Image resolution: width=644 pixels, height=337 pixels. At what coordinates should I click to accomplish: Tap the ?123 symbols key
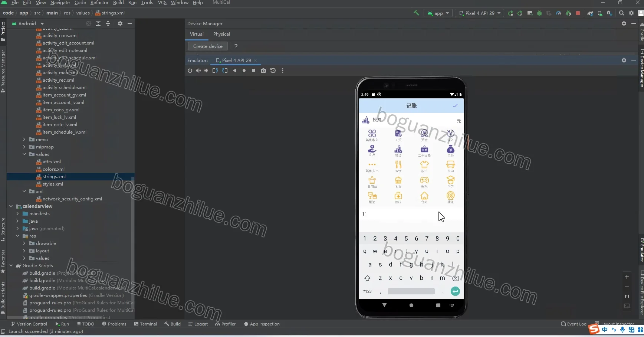click(367, 291)
